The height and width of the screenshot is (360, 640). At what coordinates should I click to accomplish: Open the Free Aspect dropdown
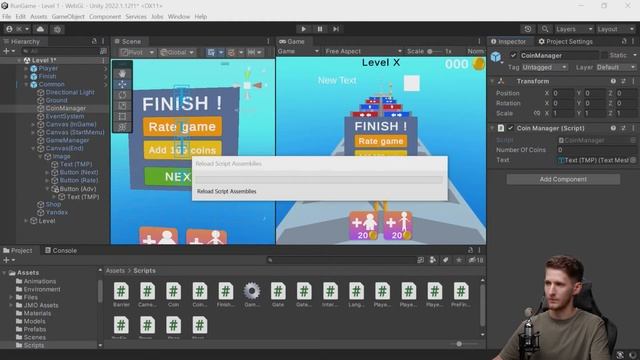[363, 51]
